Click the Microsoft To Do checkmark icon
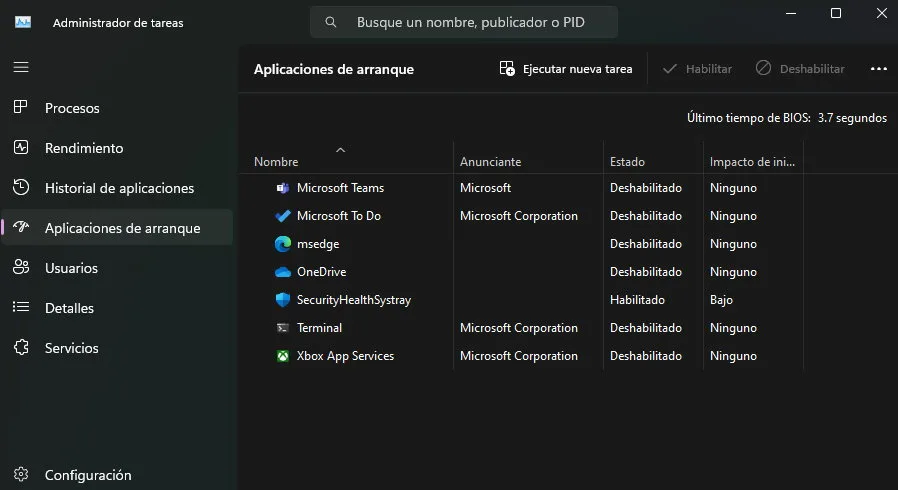The width and height of the screenshot is (898, 490). tap(283, 216)
